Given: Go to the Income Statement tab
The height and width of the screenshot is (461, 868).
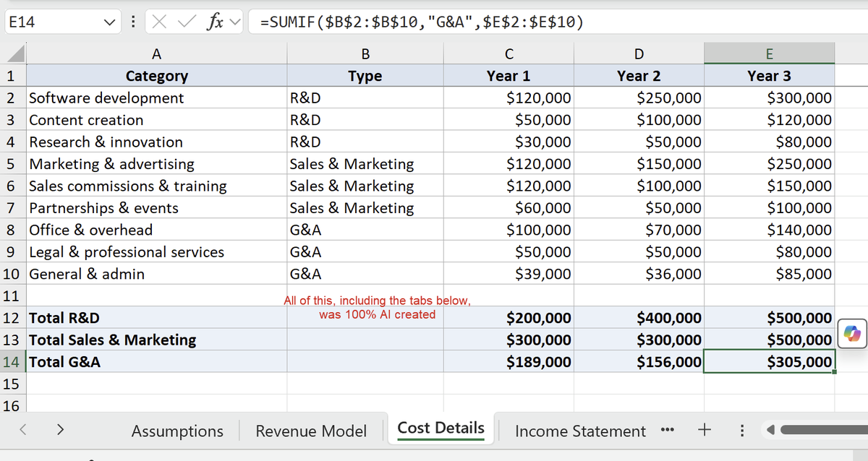Looking at the screenshot, I should pos(580,431).
